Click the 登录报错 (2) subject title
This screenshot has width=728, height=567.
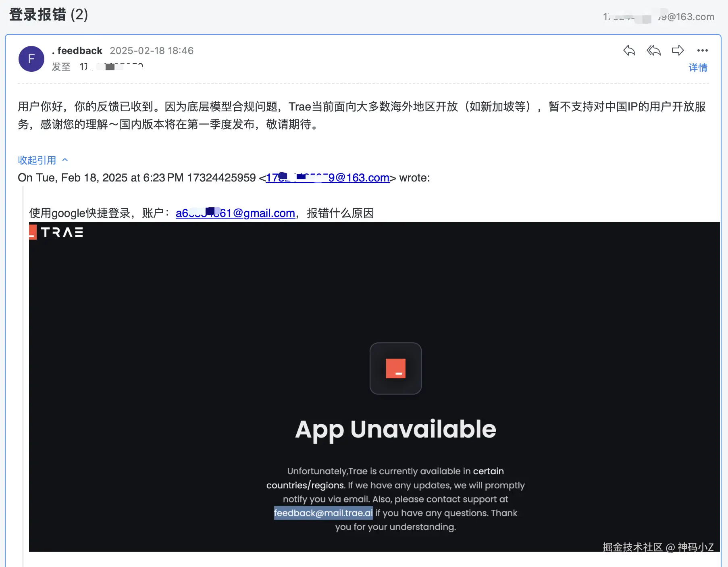coord(48,15)
